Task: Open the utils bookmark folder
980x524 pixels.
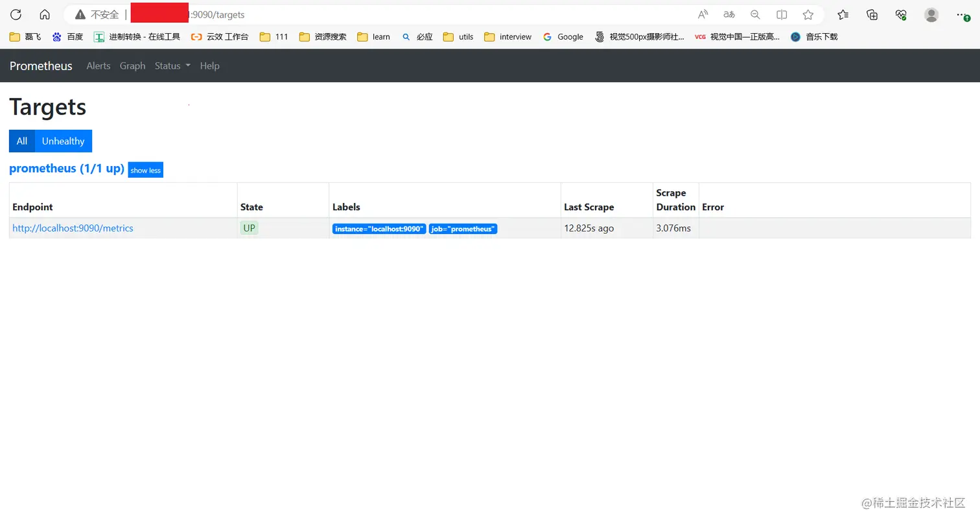Action: (x=458, y=37)
